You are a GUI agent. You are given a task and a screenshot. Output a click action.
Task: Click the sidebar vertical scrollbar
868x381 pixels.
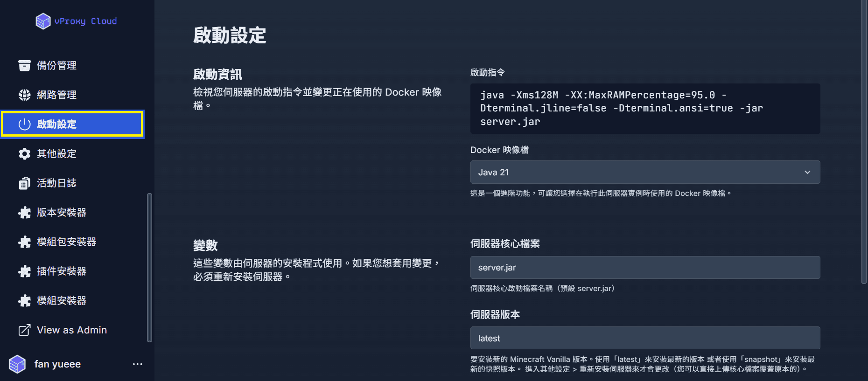point(149,268)
